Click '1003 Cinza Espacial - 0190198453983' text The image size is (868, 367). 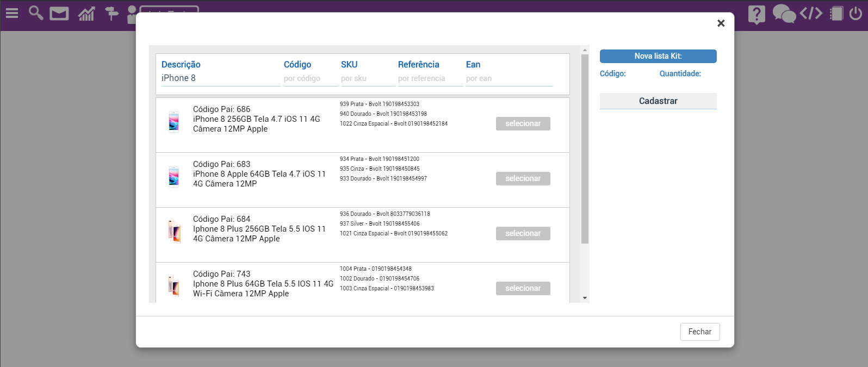(387, 288)
